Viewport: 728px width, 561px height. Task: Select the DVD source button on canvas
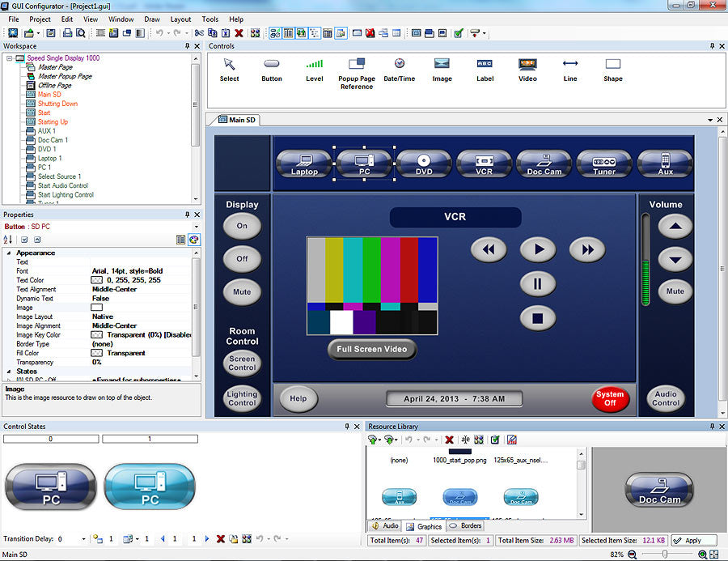[x=424, y=164]
